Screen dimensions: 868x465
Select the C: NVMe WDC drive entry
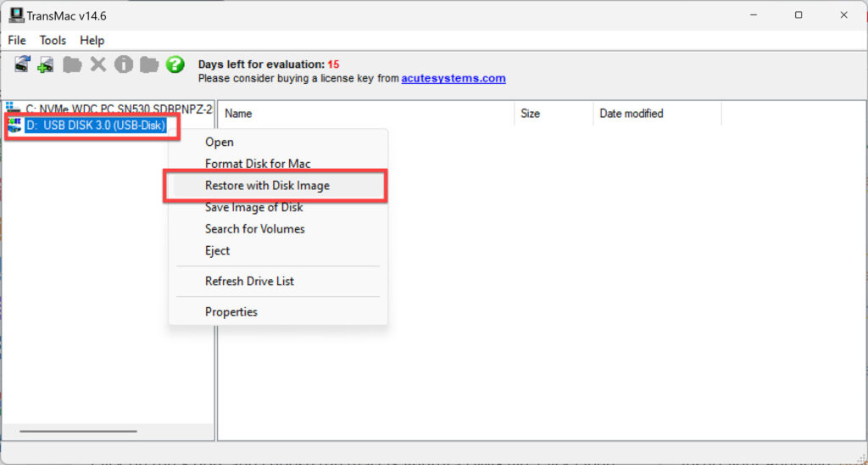(x=119, y=109)
